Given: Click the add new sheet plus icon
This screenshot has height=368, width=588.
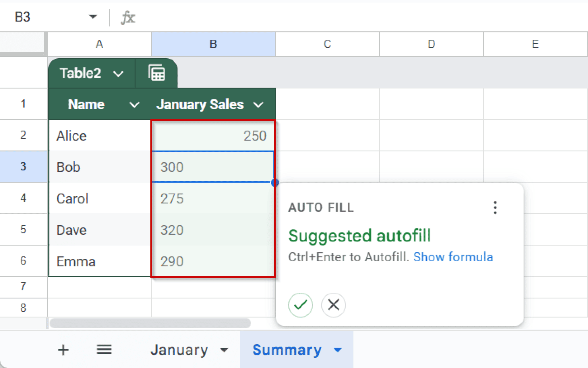Looking at the screenshot, I should point(63,350).
